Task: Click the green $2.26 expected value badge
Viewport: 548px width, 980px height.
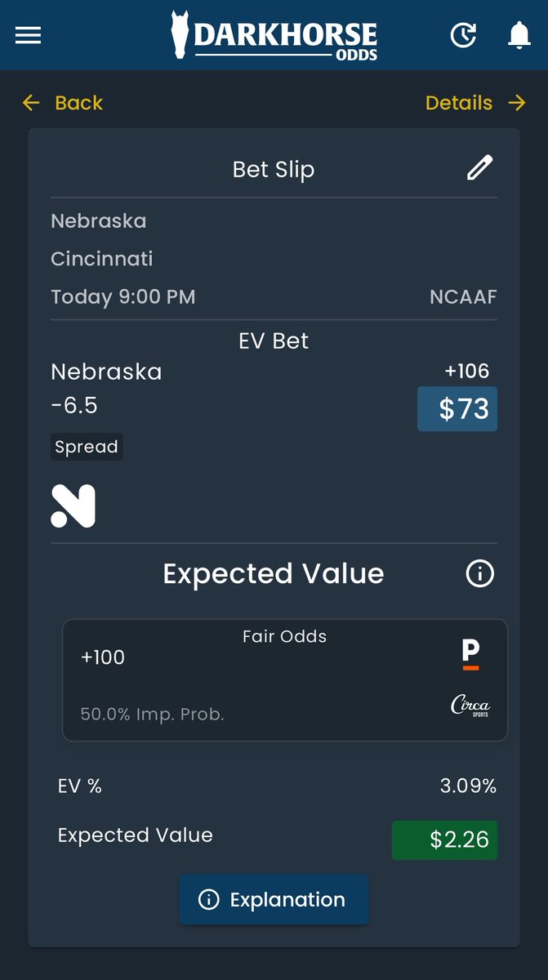Action: tap(444, 840)
